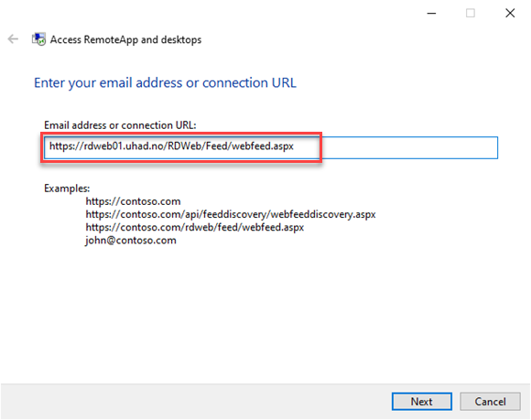Select the 'Email address or connection URL:' field label
The height and width of the screenshot is (420, 531).
(x=120, y=125)
